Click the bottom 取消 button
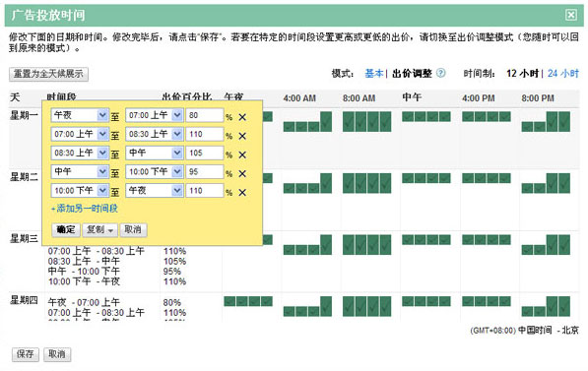This screenshot has height=371, width=588. (x=57, y=354)
